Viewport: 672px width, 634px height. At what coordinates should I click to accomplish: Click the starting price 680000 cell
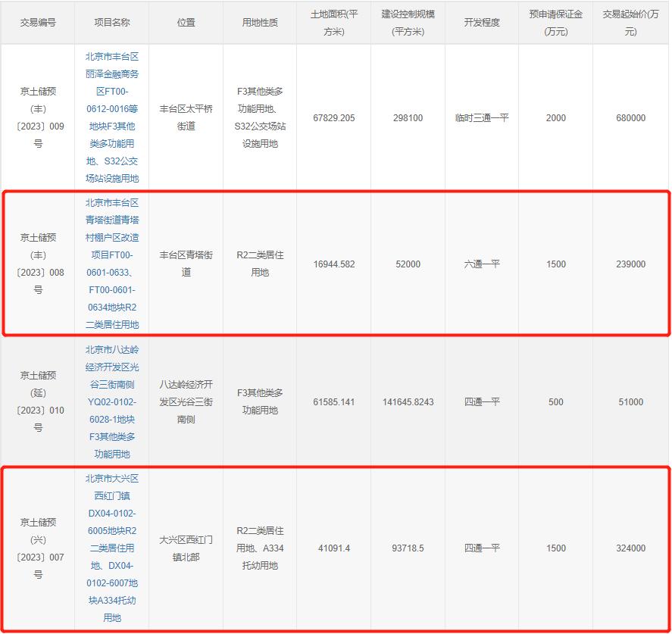[x=630, y=118]
